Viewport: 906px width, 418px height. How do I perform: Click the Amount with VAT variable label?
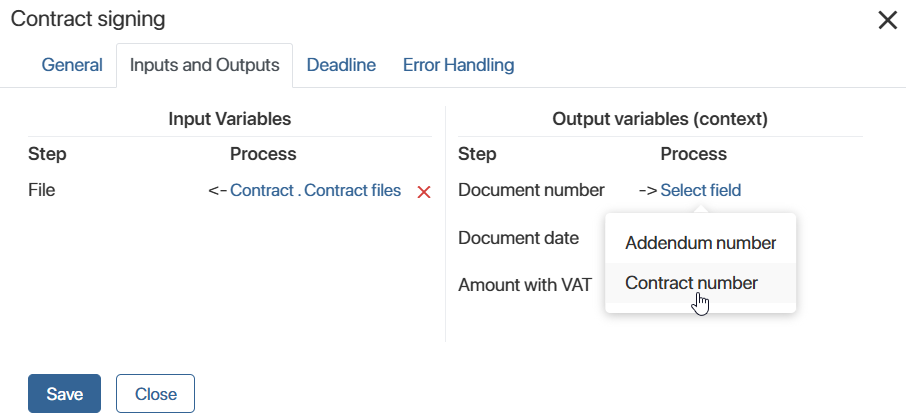click(525, 284)
